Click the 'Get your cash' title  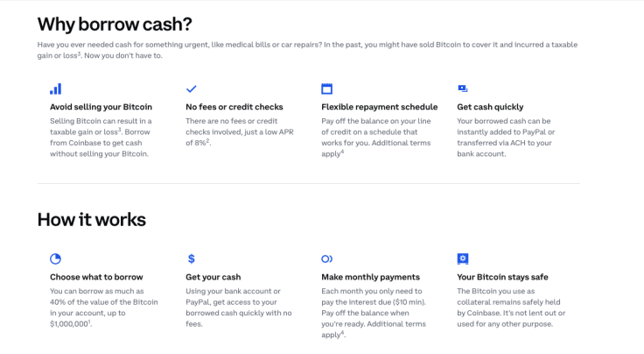tap(213, 277)
